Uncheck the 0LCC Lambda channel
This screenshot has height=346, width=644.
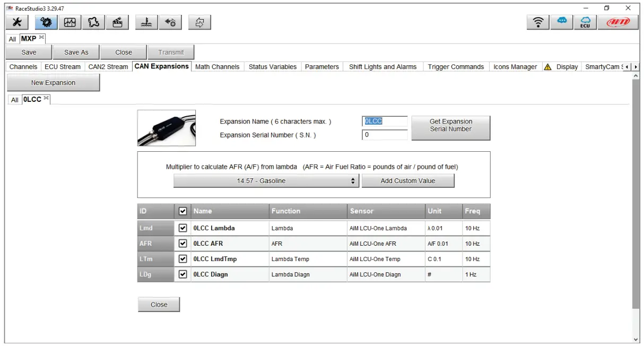click(x=182, y=228)
